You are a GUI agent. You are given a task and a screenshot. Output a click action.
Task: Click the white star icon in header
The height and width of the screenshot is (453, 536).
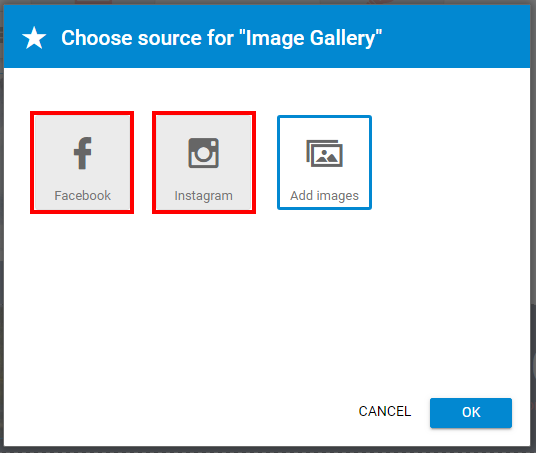pyautogui.click(x=34, y=38)
